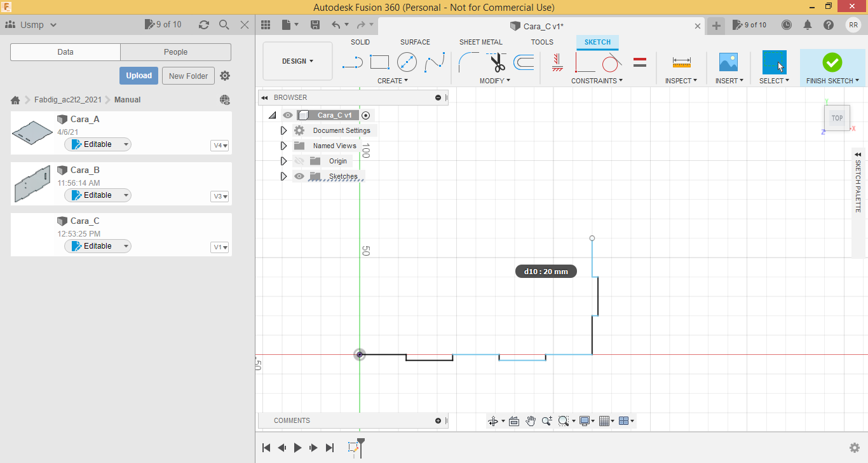Click the Orbit navigation tool
Screen dimensions: 868x463
[x=492, y=421]
